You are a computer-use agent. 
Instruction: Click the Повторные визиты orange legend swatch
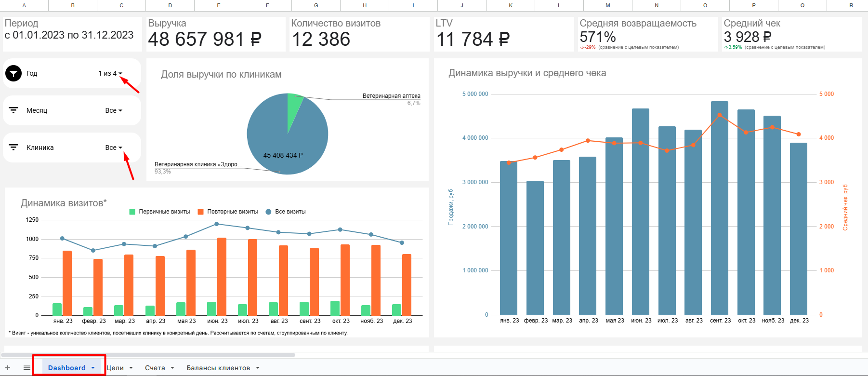coord(201,212)
